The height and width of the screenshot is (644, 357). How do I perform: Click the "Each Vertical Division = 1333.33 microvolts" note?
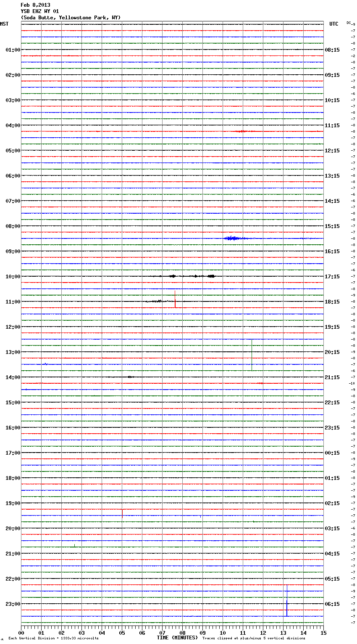(x=53, y=639)
